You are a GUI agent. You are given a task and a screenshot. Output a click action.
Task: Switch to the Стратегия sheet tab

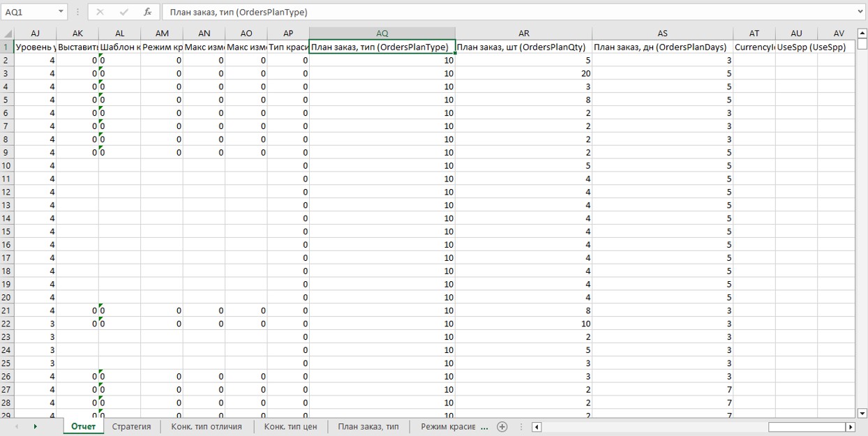pos(131,427)
